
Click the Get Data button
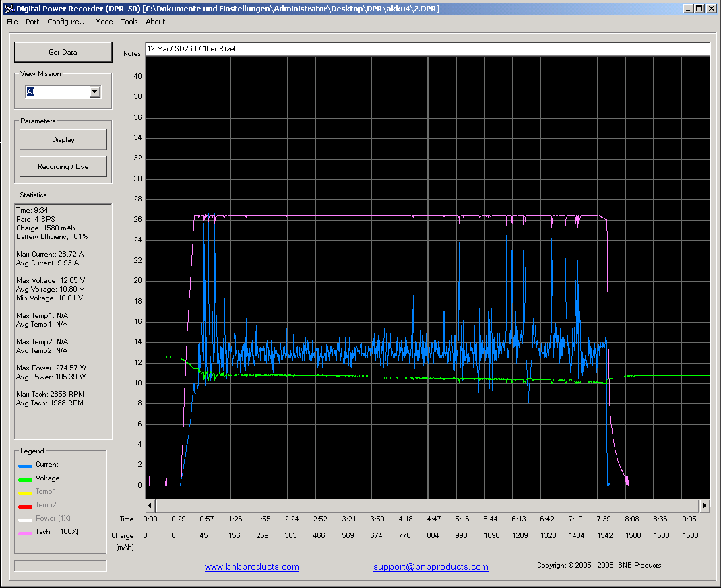[63, 52]
